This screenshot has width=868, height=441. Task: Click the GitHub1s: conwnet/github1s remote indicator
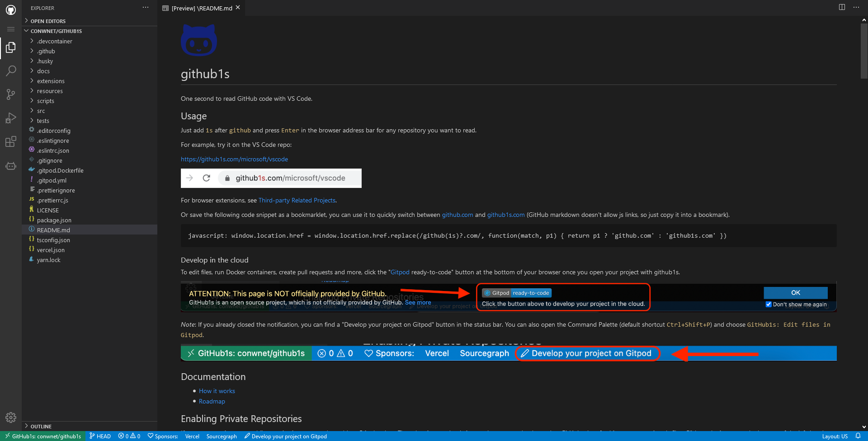[x=43, y=436]
